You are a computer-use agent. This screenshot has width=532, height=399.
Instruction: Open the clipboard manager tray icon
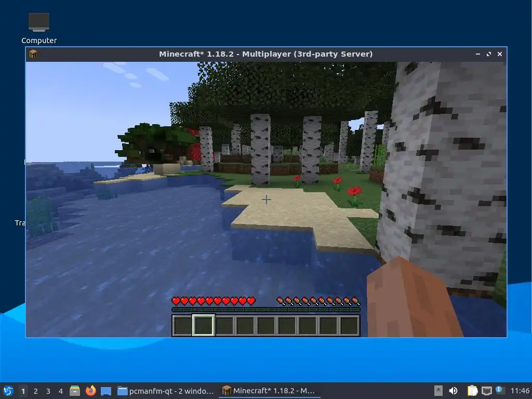472,391
